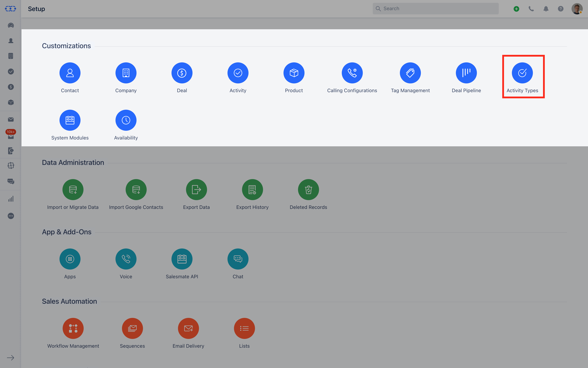Open Availability settings
This screenshot has height=368, width=588.
(x=126, y=120)
